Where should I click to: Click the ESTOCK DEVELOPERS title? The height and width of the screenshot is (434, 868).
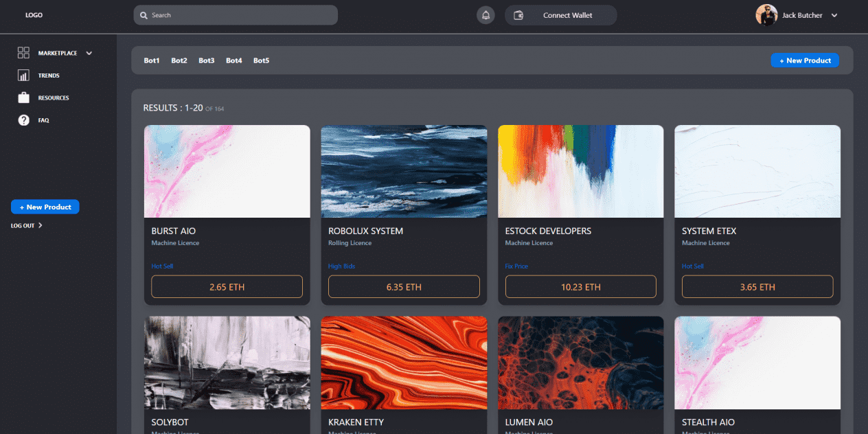[548, 231]
